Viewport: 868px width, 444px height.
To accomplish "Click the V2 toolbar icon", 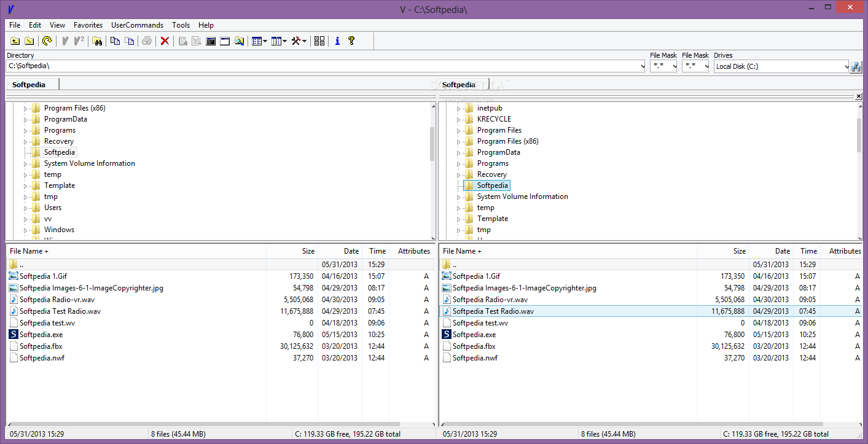I will (x=79, y=41).
